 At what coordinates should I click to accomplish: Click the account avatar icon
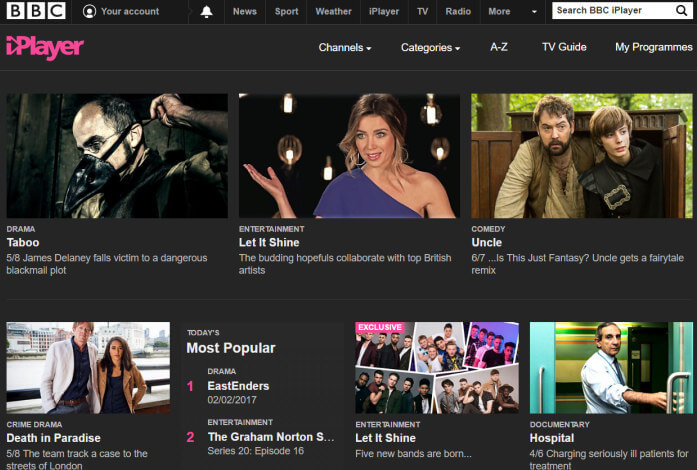tap(89, 11)
